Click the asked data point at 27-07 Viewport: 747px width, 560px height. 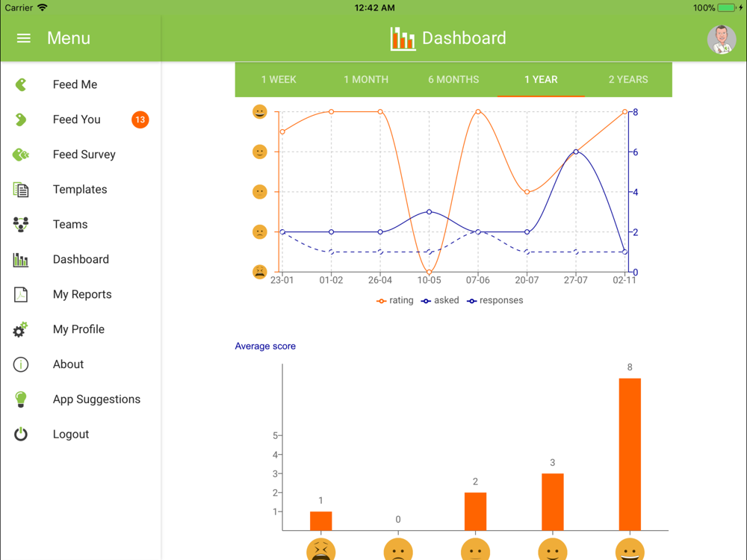576,152
